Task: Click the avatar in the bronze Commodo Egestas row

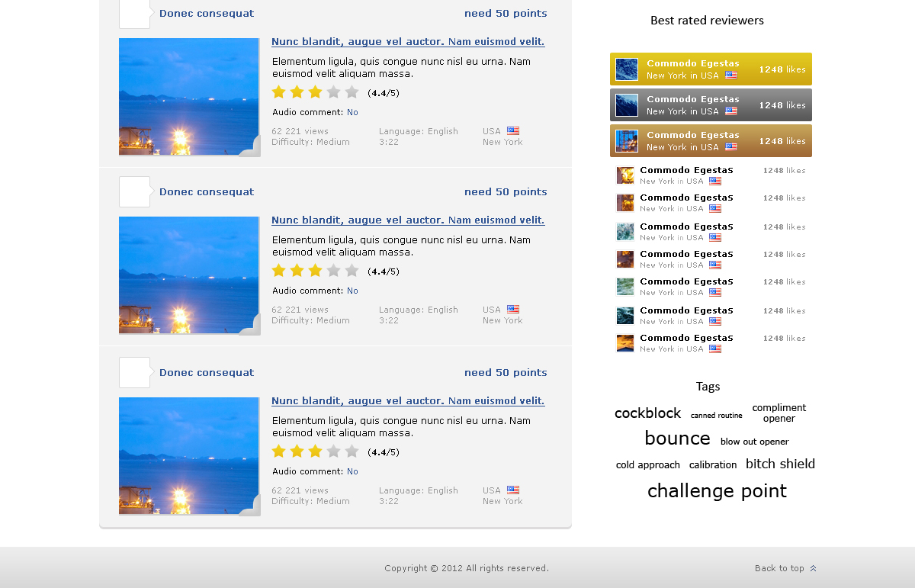Action: point(627,141)
